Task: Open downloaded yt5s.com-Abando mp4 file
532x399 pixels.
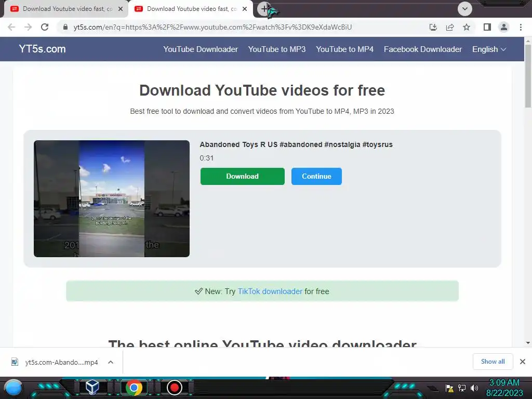Action: point(61,362)
